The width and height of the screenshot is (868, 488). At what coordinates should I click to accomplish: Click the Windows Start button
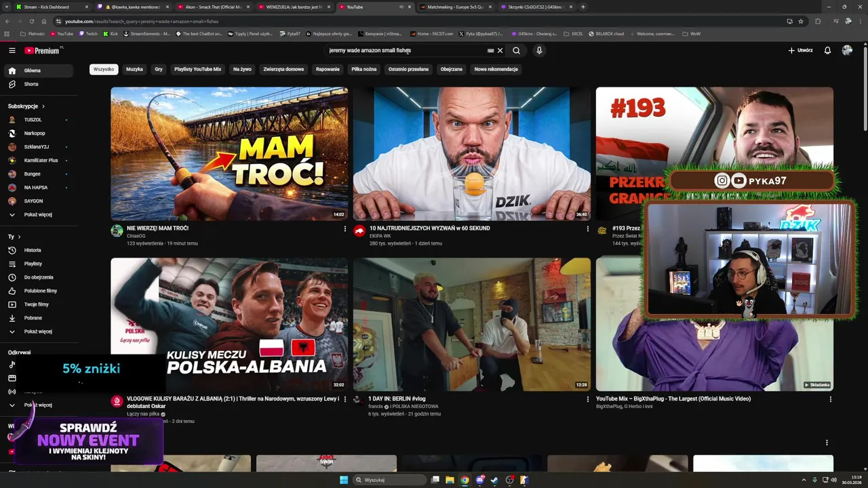344,480
